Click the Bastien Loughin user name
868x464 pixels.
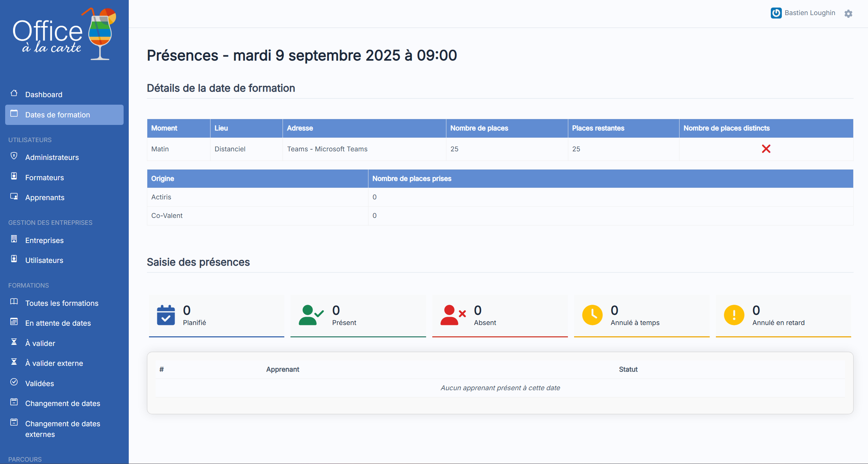810,13
